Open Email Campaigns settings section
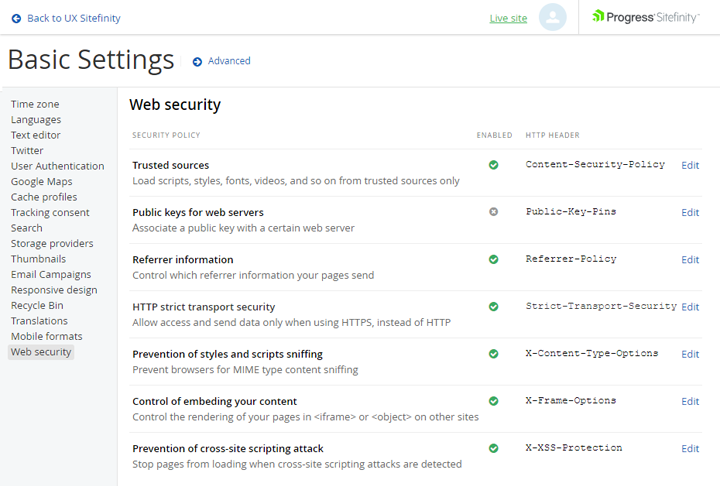720x486 pixels. tap(51, 275)
